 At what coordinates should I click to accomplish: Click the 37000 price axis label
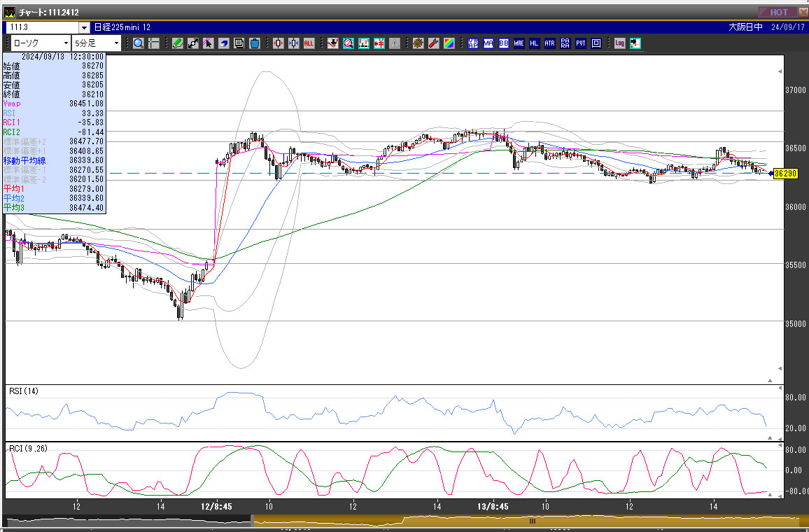[795, 90]
